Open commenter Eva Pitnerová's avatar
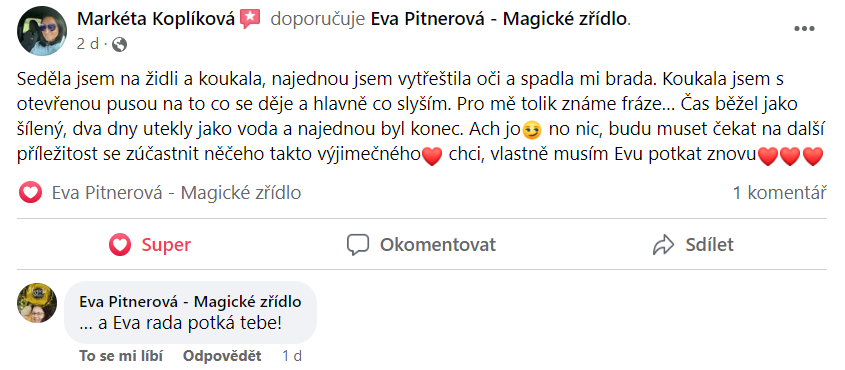The image size is (845, 370). coord(37,303)
